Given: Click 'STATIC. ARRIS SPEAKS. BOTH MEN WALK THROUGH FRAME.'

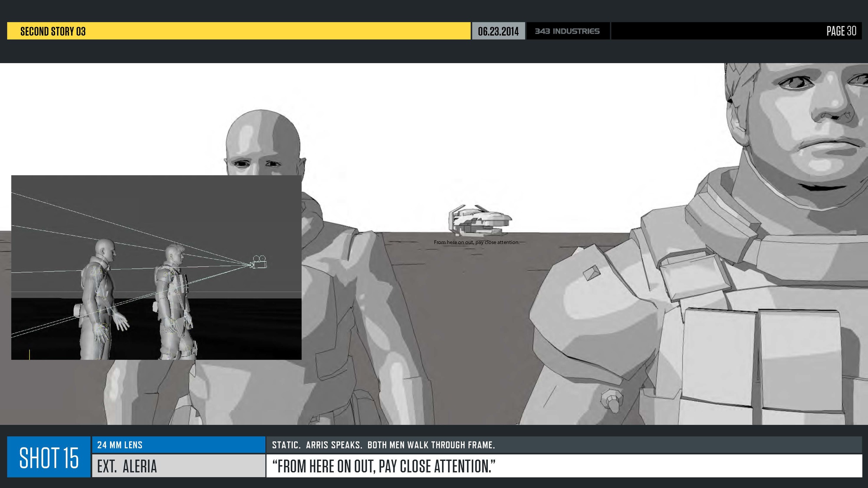Looking at the screenshot, I should tap(383, 445).
